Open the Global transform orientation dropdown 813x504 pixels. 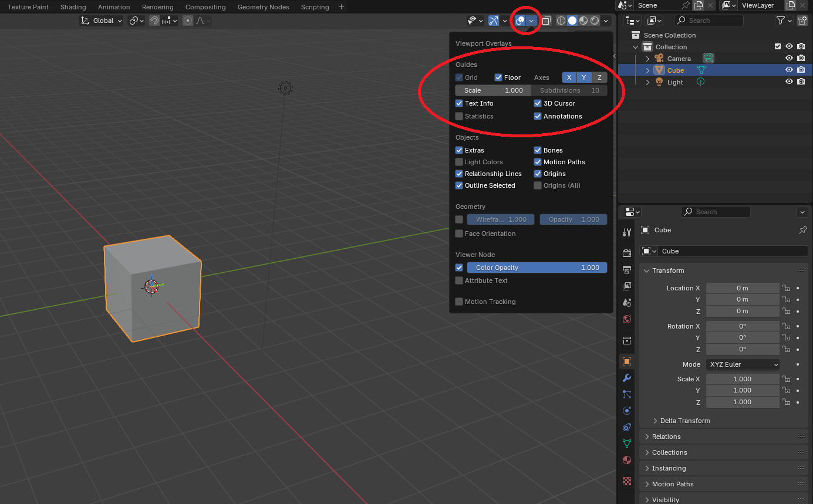[102, 21]
